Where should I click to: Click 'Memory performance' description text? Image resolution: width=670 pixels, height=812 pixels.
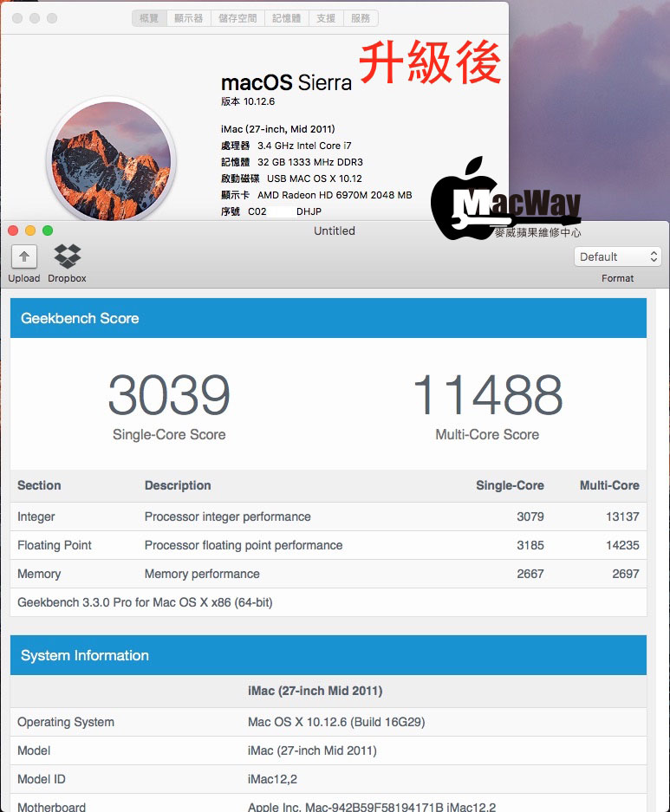pyautogui.click(x=202, y=574)
